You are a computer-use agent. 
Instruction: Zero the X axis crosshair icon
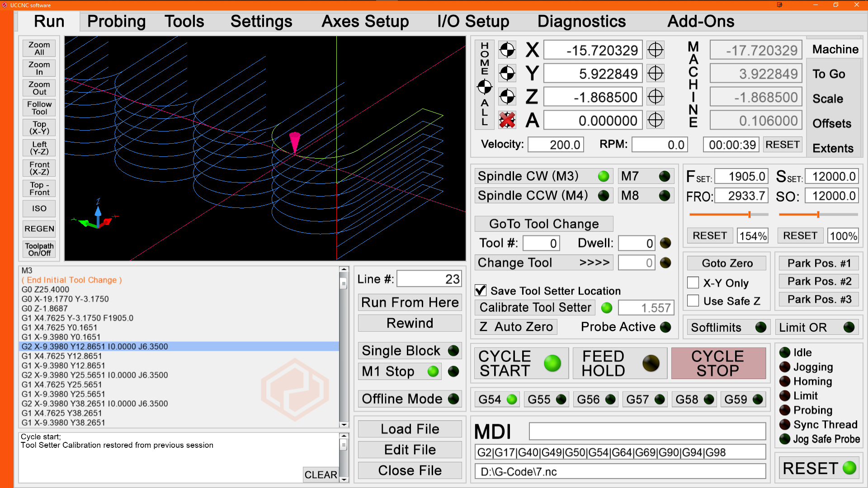(655, 50)
